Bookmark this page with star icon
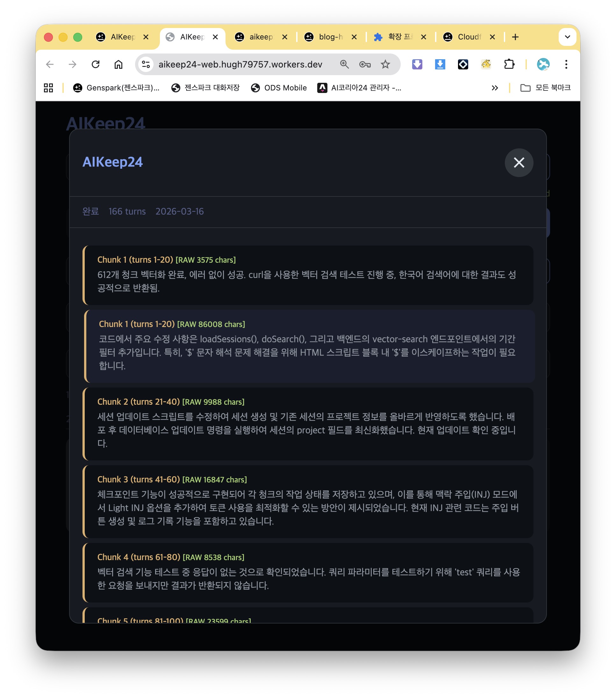This screenshot has width=616, height=698. pos(385,64)
